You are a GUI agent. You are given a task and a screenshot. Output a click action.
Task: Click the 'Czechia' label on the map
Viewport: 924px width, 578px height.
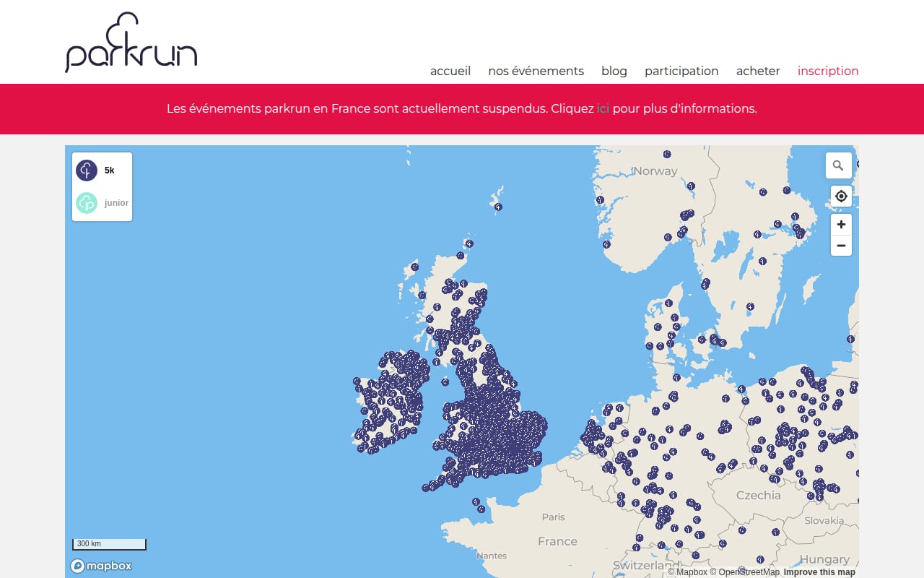click(758, 496)
